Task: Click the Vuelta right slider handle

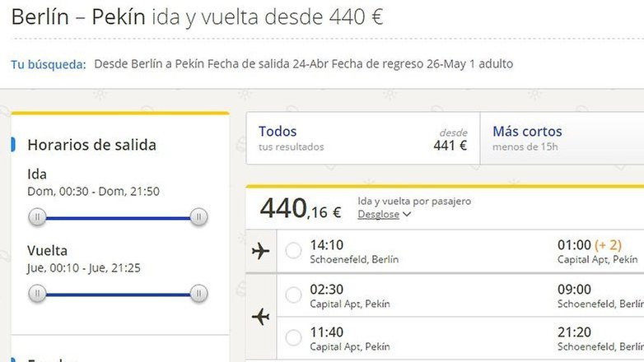Action: (x=198, y=293)
